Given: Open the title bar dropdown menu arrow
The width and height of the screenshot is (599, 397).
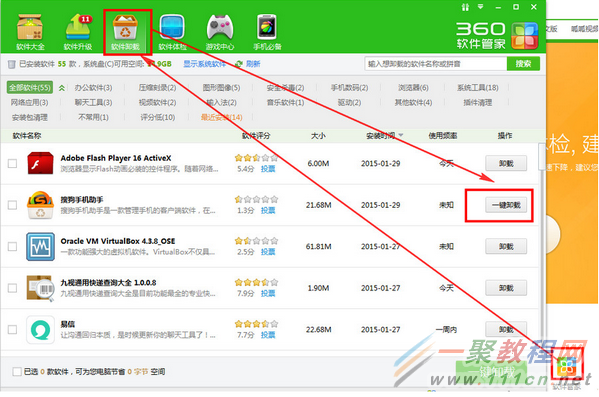Looking at the screenshot, I should pyautogui.click(x=481, y=7).
